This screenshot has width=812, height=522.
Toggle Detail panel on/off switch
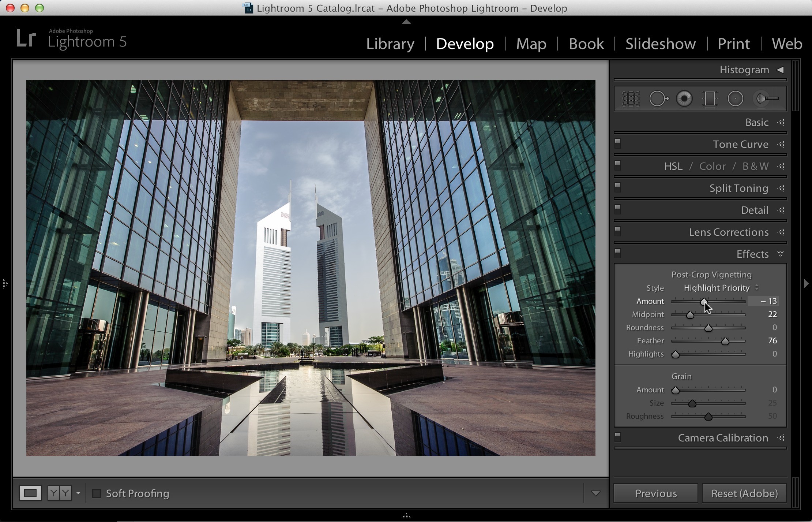tap(618, 209)
